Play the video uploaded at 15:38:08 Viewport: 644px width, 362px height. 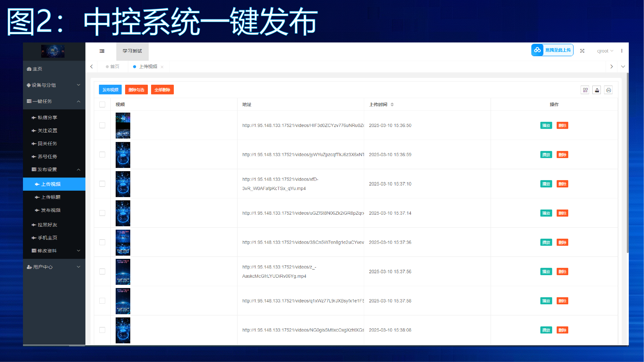(546, 330)
